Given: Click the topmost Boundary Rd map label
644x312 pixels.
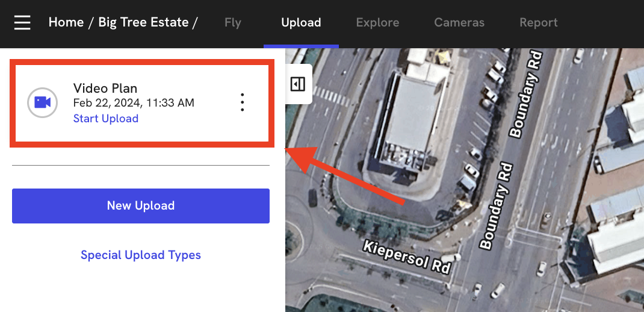Looking at the screenshot, I should pyautogui.click(x=526, y=94).
